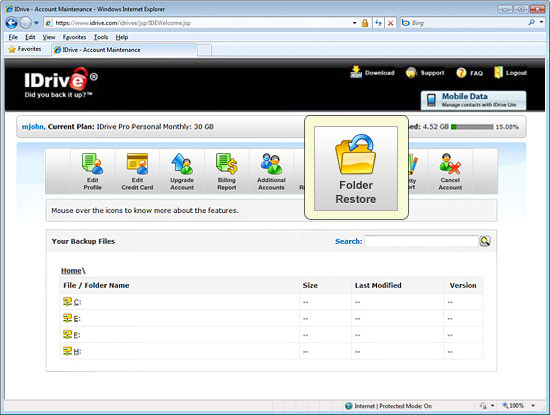Expand the zoom level dropdown arrow
Screen dimensions: 550x415
pyautogui.click(x=533, y=406)
